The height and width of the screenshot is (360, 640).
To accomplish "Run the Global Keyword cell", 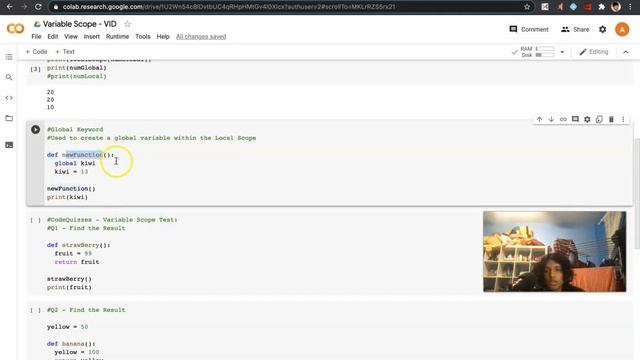I will pyautogui.click(x=36, y=129).
